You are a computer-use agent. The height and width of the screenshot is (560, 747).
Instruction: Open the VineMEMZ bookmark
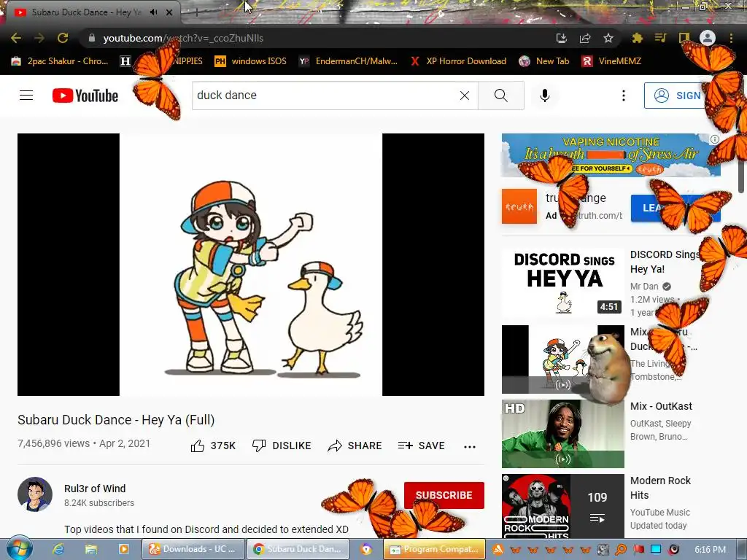(612, 61)
